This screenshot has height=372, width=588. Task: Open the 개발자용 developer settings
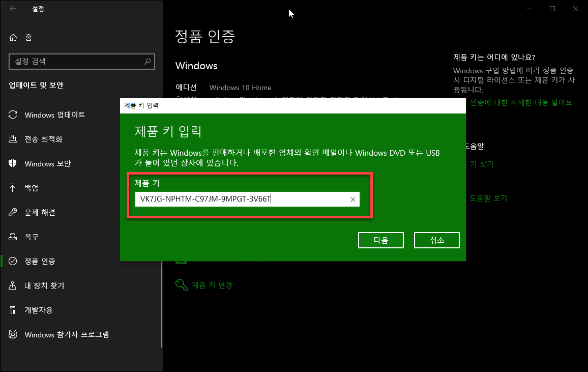37,310
